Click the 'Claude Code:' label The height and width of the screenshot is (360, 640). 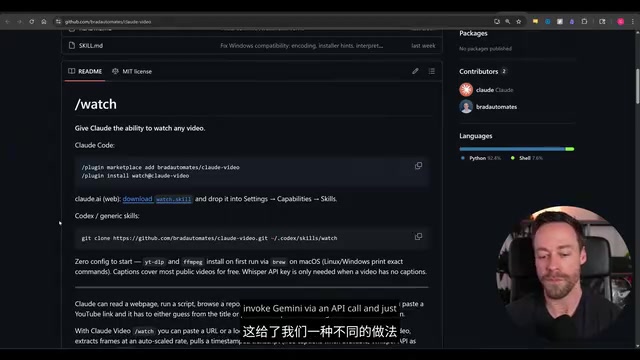pos(95,145)
